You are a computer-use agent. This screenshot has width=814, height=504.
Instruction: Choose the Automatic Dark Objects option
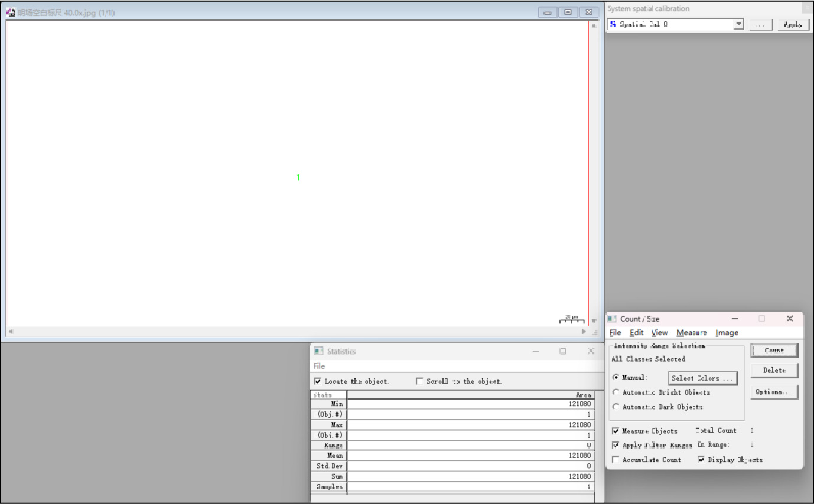616,407
